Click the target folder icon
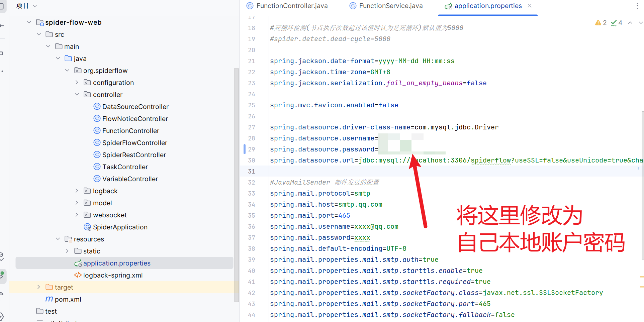The width and height of the screenshot is (644, 322). 49,287
